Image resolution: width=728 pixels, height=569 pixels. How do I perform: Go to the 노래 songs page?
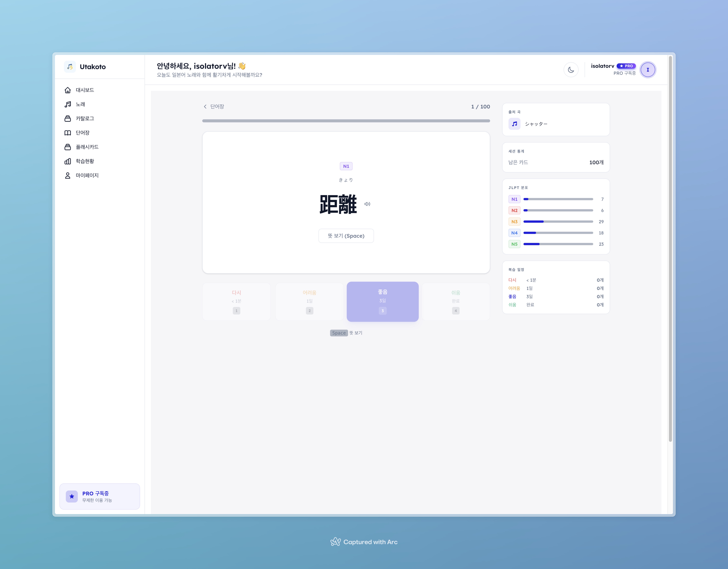tap(80, 104)
